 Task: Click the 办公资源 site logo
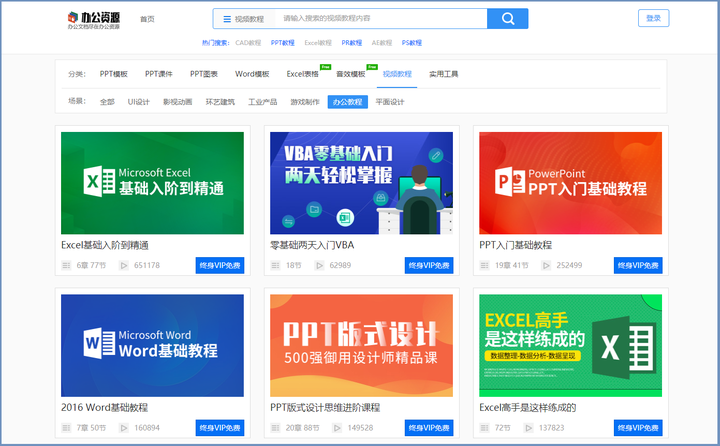point(94,20)
